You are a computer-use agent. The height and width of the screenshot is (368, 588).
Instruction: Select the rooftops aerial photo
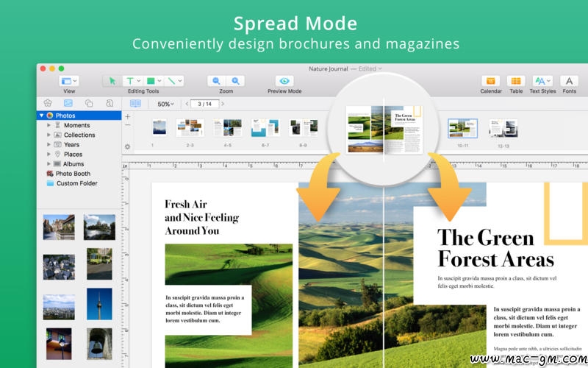coord(59,267)
